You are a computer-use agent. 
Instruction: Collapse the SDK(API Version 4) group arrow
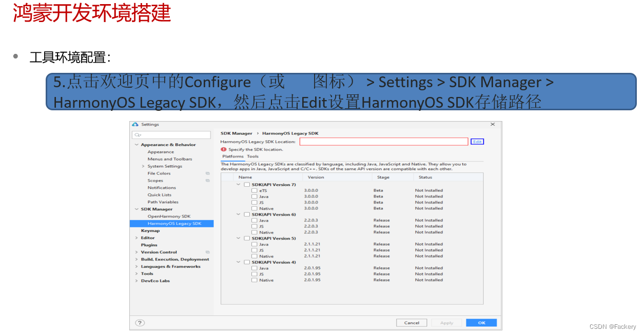tap(239, 262)
